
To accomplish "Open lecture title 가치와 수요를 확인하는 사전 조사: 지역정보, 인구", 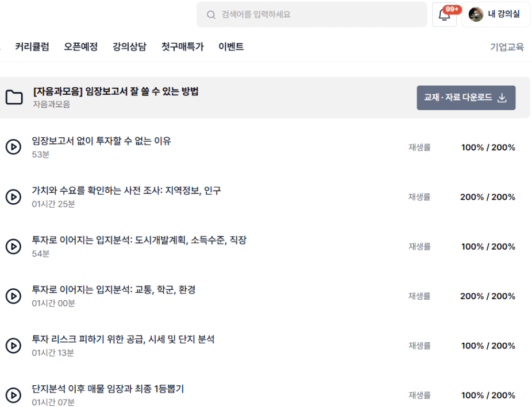I will (x=126, y=191).
